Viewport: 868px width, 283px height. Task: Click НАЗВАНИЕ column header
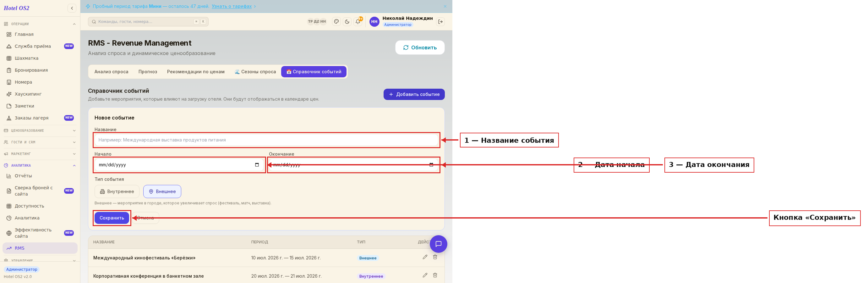[104, 242]
